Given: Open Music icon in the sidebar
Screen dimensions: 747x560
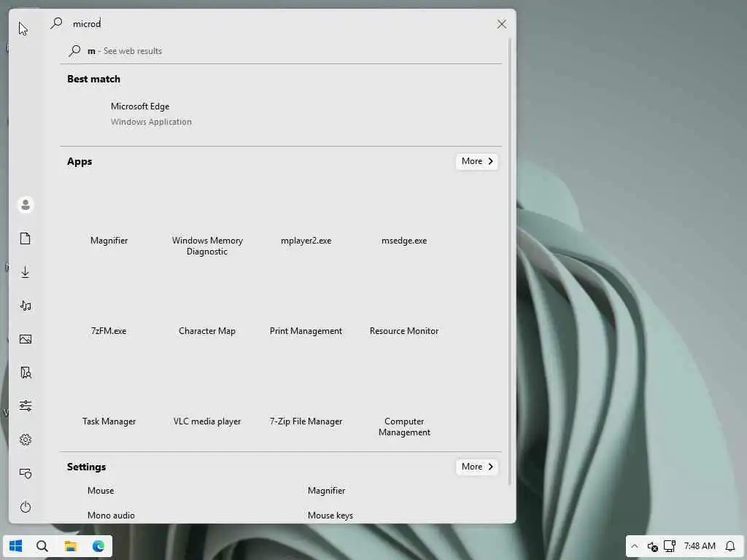Looking at the screenshot, I should pyautogui.click(x=26, y=306).
